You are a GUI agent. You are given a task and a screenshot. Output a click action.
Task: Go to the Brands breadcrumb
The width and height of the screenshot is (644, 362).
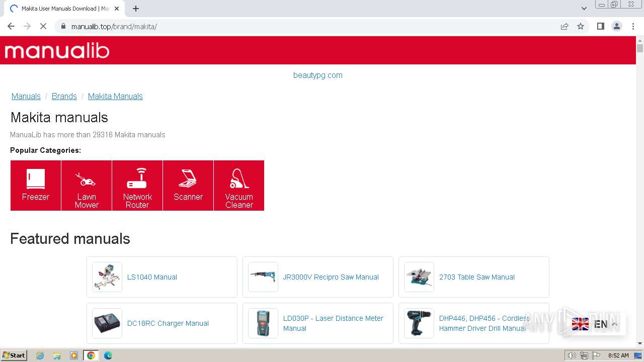(x=64, y=96)
